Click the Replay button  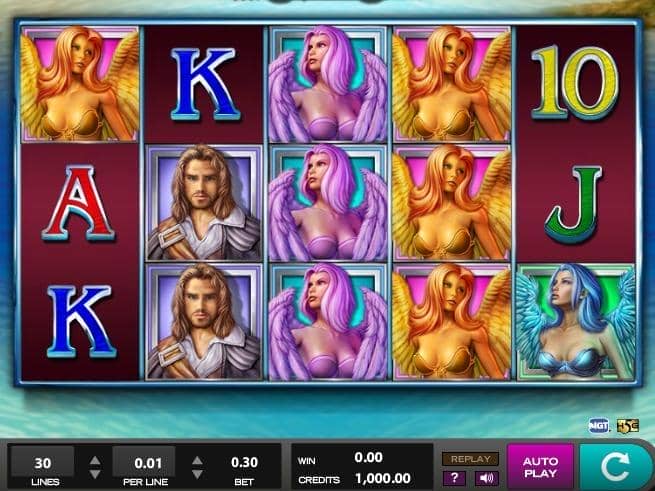coord(470,459)
